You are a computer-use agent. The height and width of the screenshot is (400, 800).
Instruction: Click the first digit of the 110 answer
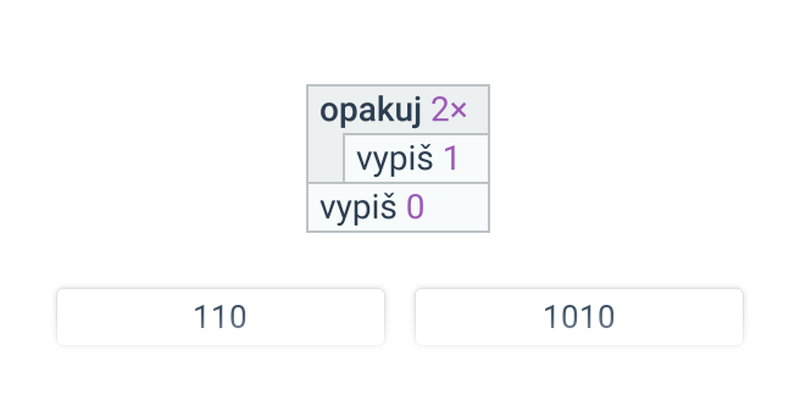[201, 317]
